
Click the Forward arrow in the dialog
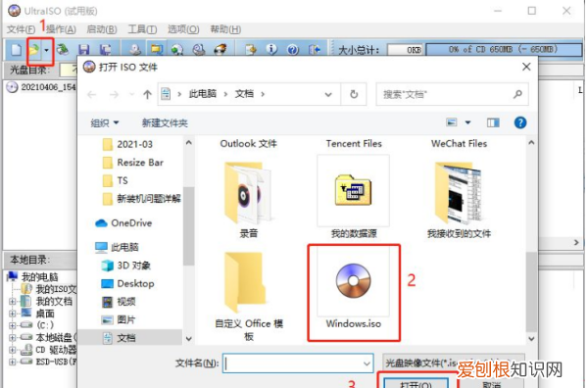click(x=114, y=94)
